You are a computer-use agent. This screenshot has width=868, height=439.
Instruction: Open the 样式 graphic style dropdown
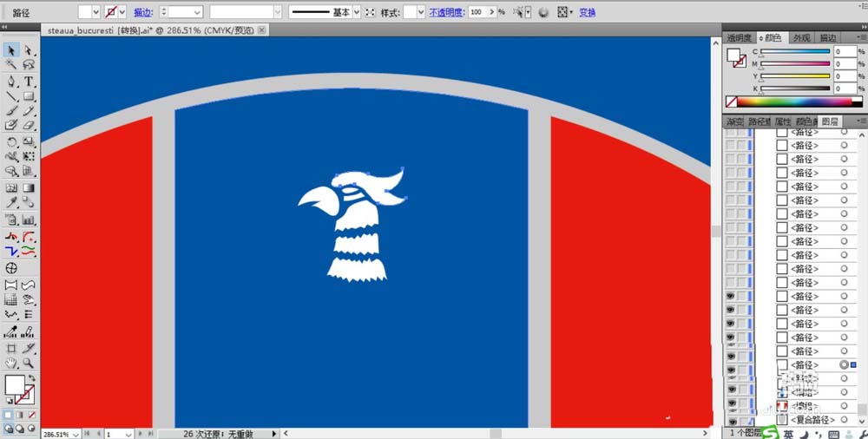[x=421, y=12]
